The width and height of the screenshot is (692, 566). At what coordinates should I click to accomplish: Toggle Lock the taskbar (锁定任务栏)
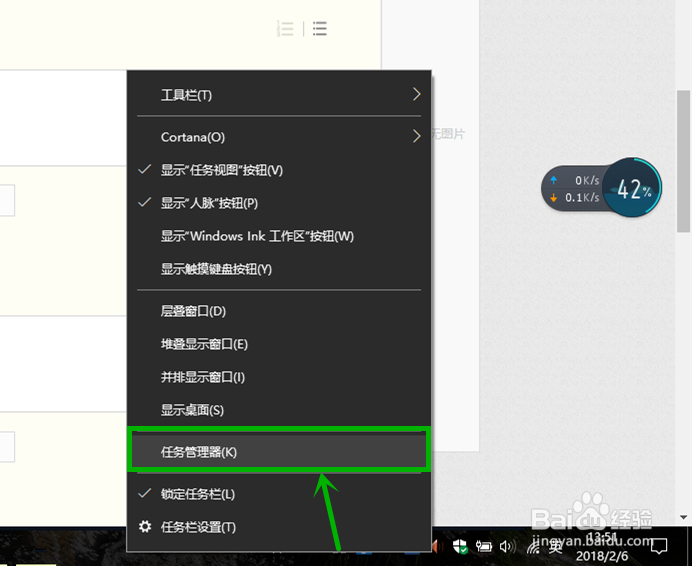[x=279, y=494]
